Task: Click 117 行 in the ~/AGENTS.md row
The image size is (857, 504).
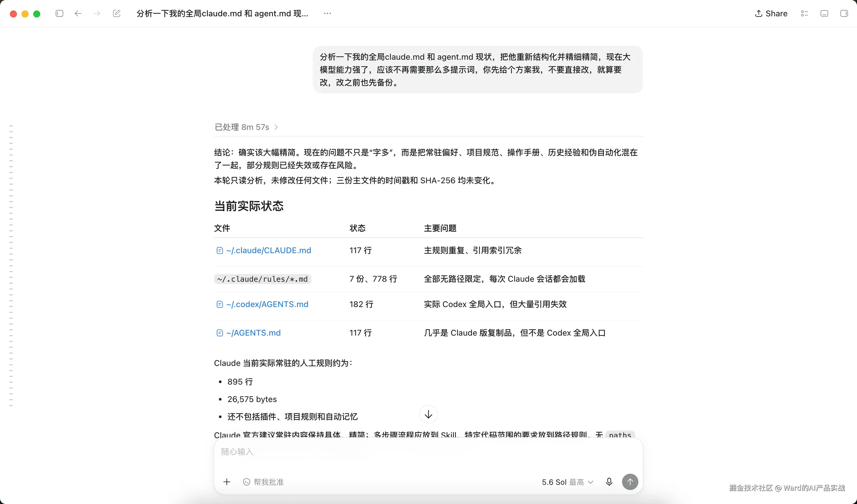Action: tap(361, 333)
